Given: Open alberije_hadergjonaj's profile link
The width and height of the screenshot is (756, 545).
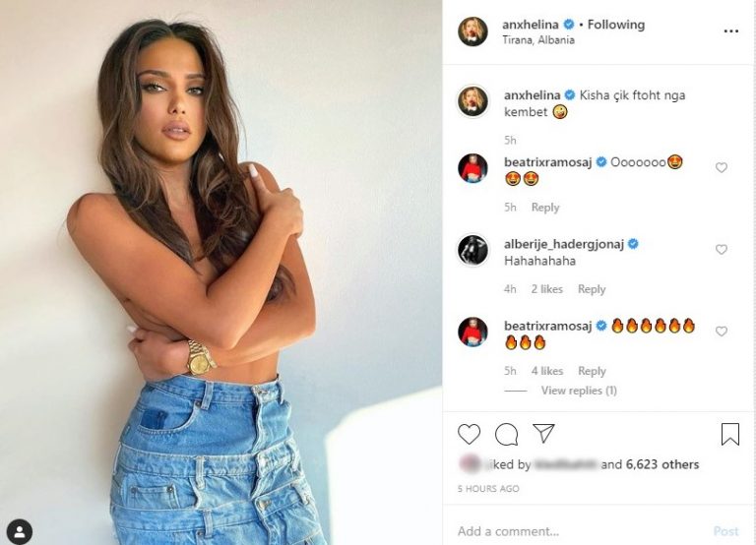Looking at the screenshot, I should (564, 244).
